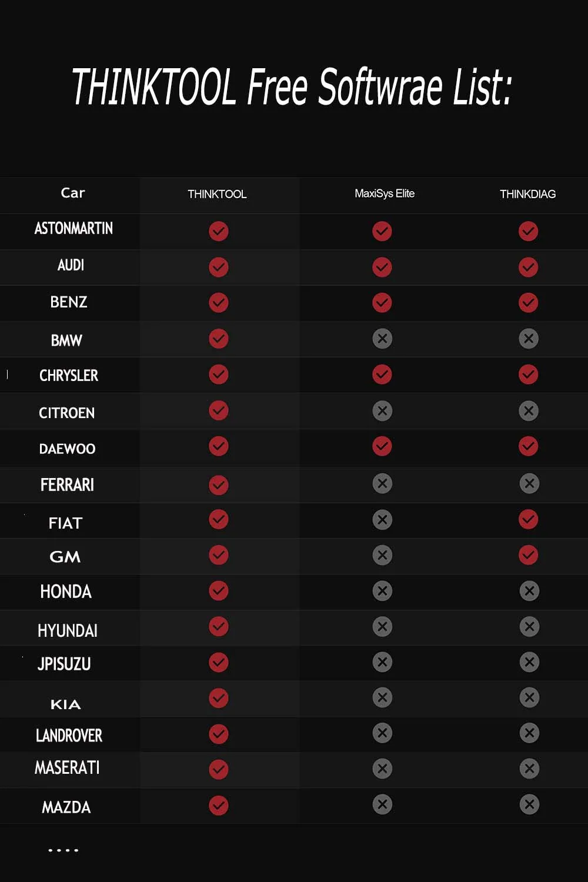
Task: Click the Car column header
Action: (x=73, y=193)
